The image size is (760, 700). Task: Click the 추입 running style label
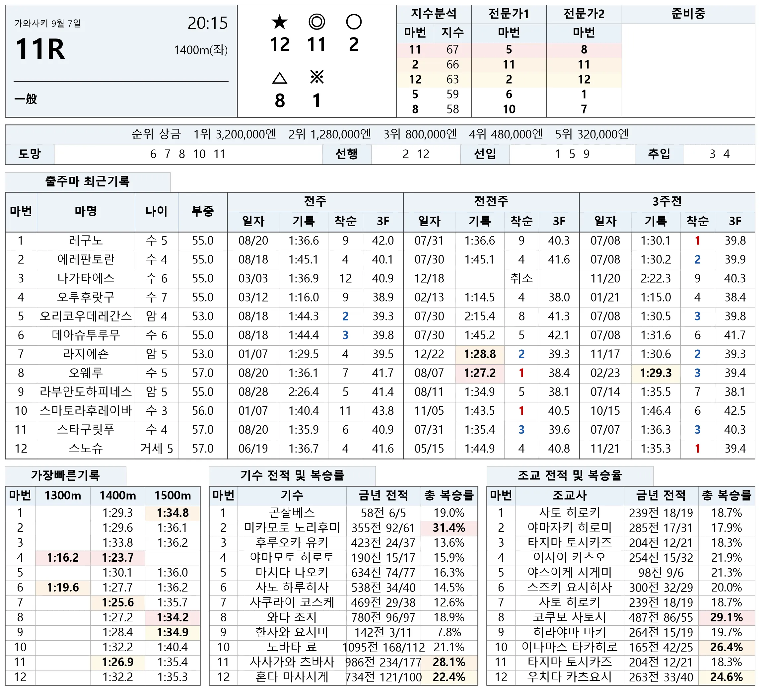(659, 154)
